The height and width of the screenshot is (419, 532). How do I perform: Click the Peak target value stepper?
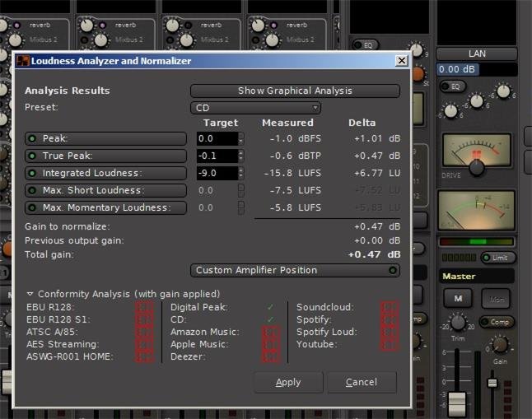240,138
